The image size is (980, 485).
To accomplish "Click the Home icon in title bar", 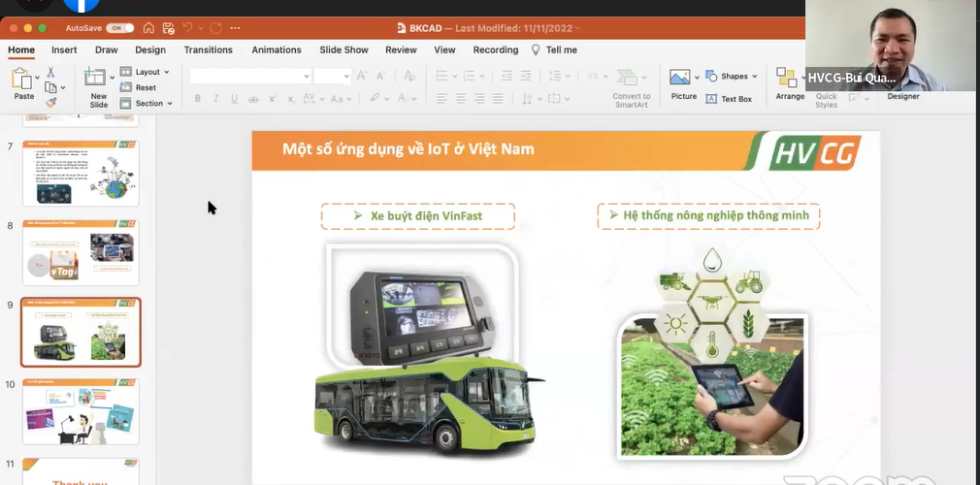I will click(x=148, y=27).
